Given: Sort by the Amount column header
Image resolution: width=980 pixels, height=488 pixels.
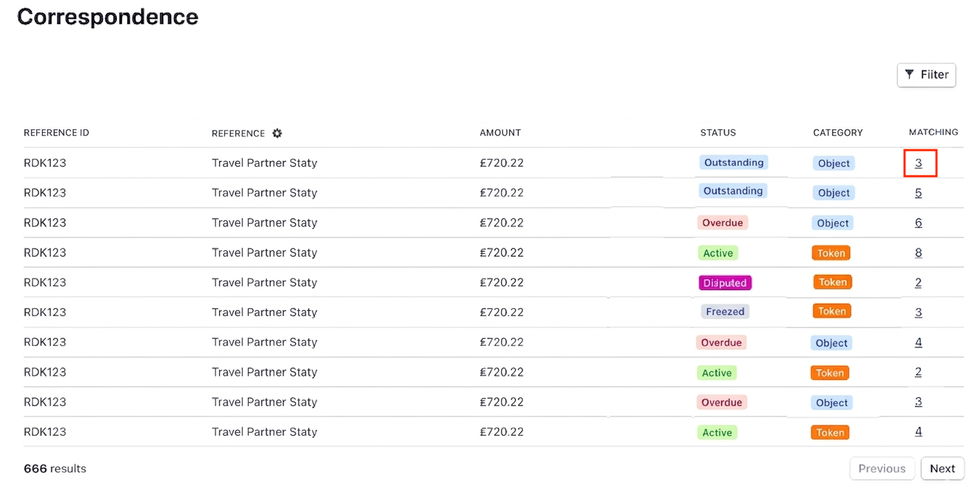Looking at the screenshot, I should 500,133.
